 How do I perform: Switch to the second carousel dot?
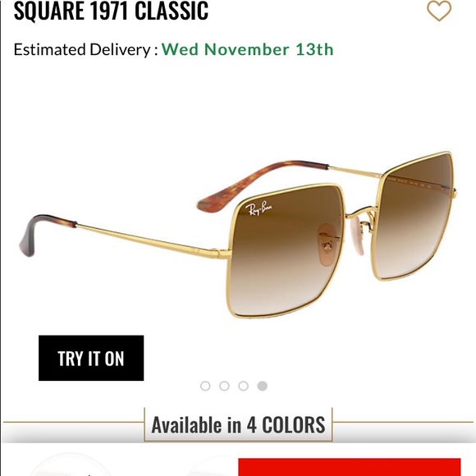pos(224,386)
